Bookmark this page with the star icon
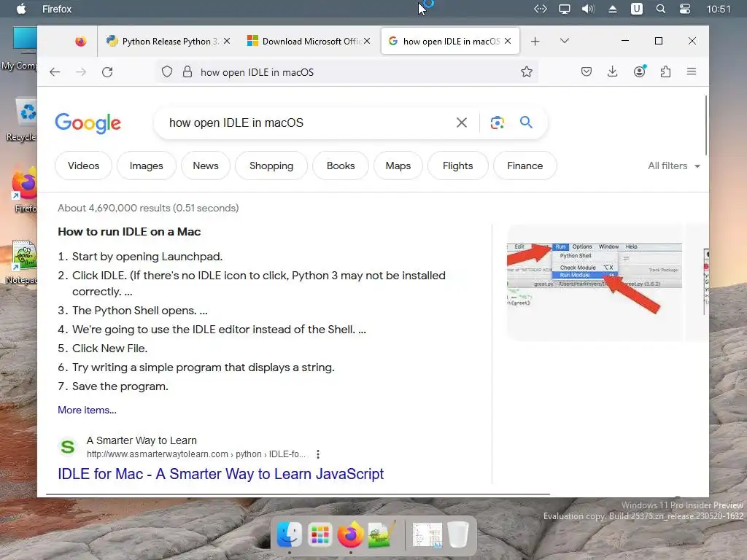 click(x=527, y=72)
